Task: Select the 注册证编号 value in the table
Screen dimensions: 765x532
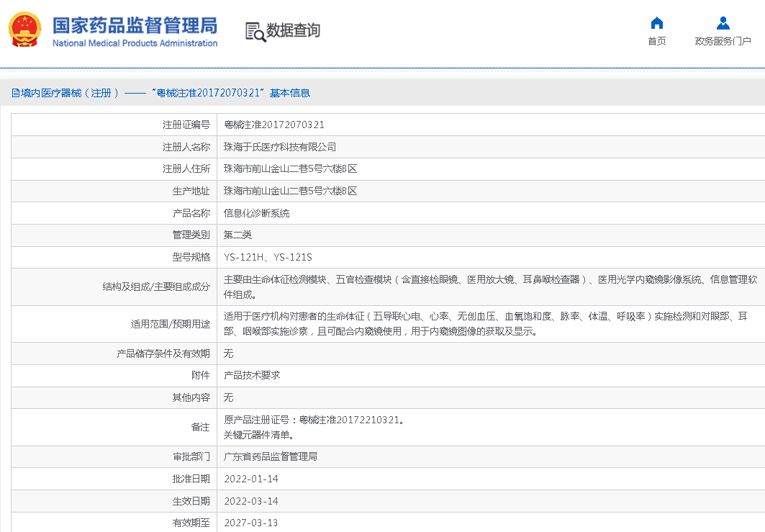Action: (x=273, y=125)
